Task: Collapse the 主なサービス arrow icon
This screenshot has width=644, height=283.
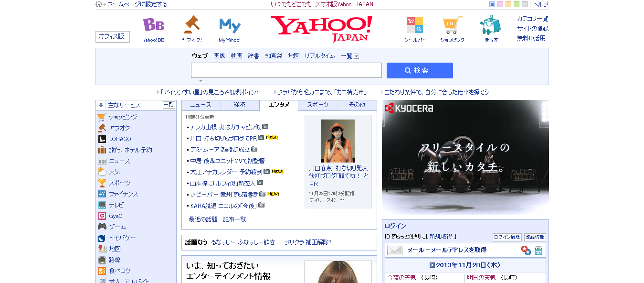Action: coord(101,105)
